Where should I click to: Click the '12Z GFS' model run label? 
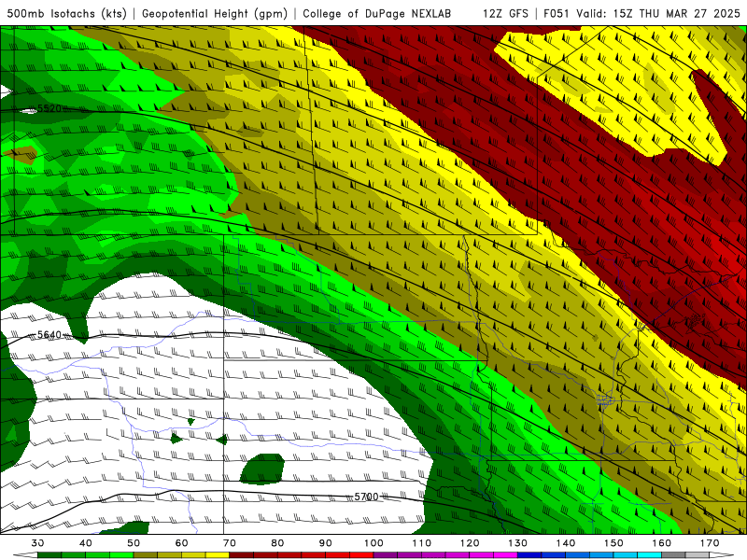point(505,13)
